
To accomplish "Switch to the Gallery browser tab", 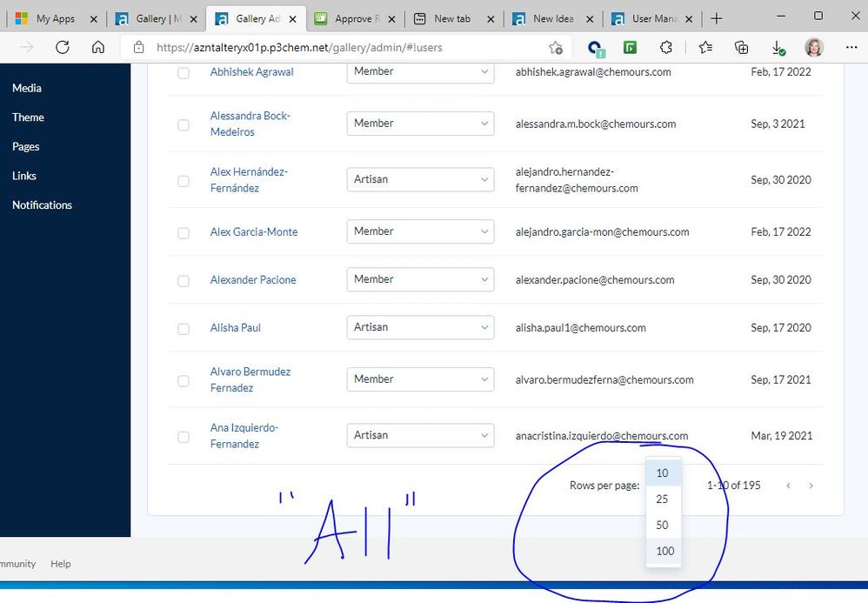I will tap(155, 19).
